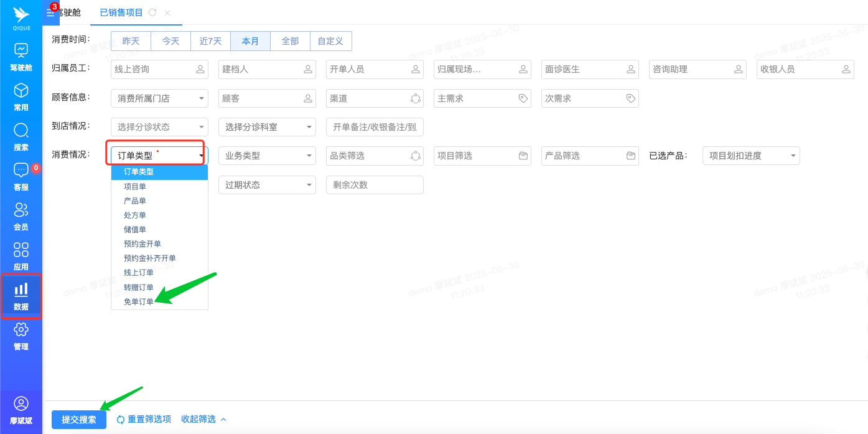Screen dimensions: 868x434
Task: Click the 重置筛选项 link
Action: pyautogui.click(x=149, y=419)
